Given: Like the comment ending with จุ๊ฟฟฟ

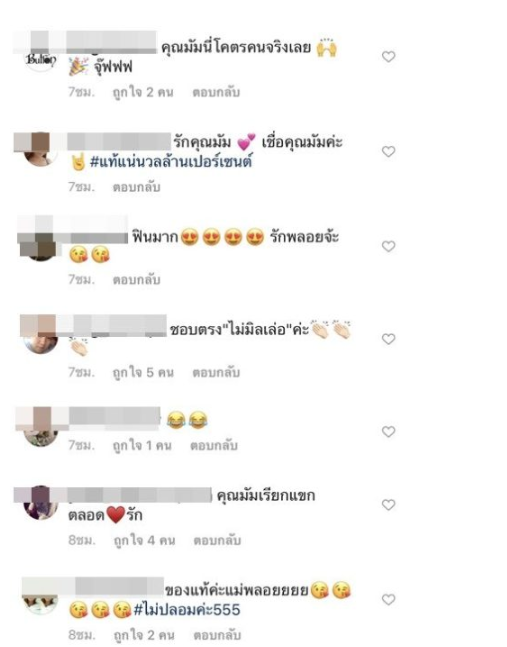Looking at the screenshot, I should tap(388, 57).
